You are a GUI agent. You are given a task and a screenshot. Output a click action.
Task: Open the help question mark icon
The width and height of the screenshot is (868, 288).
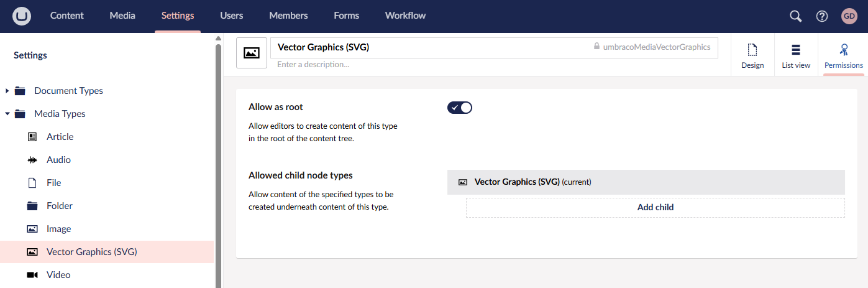click(x=822, y=16)
